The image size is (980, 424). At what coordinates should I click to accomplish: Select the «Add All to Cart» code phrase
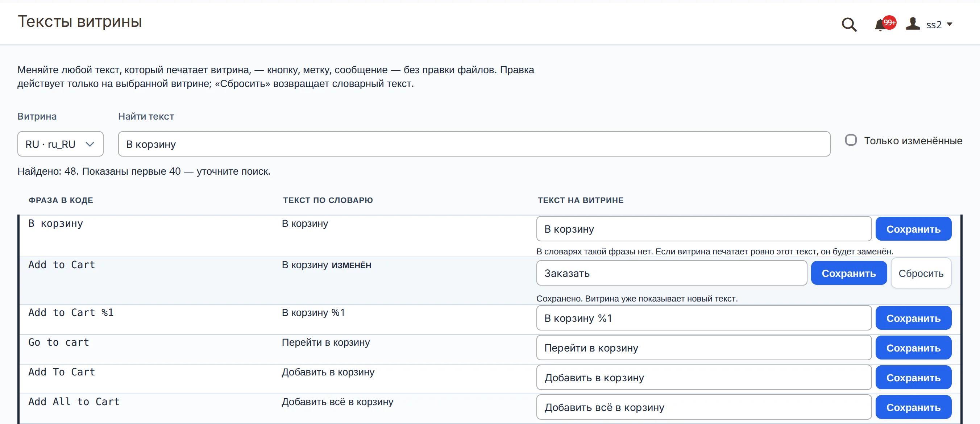tap(74, 402)
